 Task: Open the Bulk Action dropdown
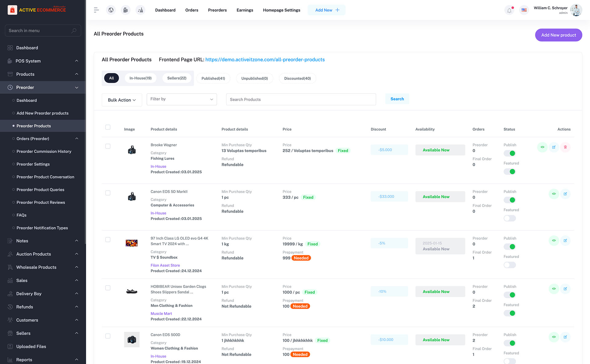122,100
